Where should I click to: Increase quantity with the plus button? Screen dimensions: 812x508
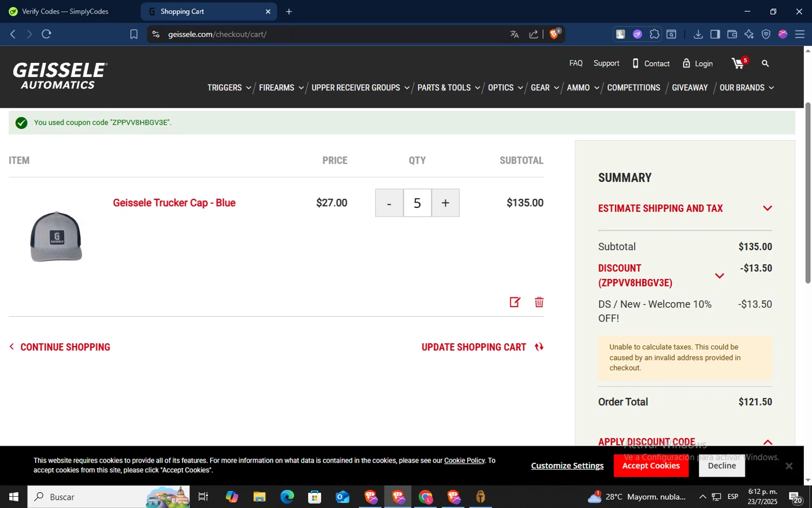(x=446, y=203)
